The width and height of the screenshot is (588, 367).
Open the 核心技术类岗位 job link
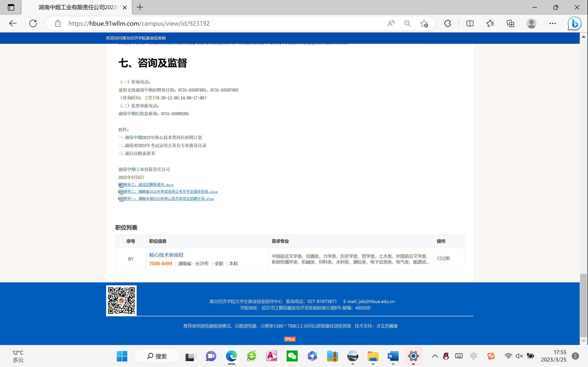coord(166,255)
